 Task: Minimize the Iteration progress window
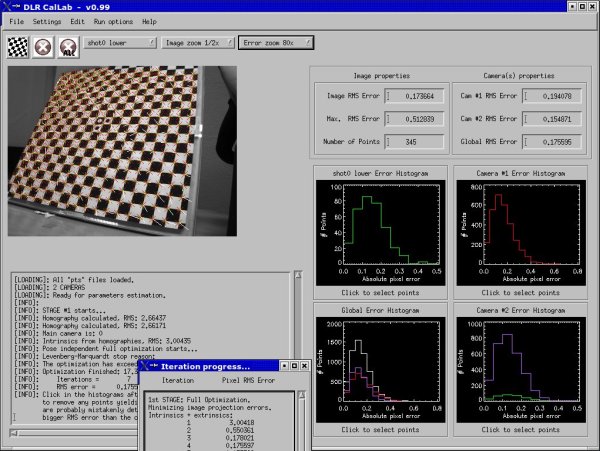click(285, 366)
